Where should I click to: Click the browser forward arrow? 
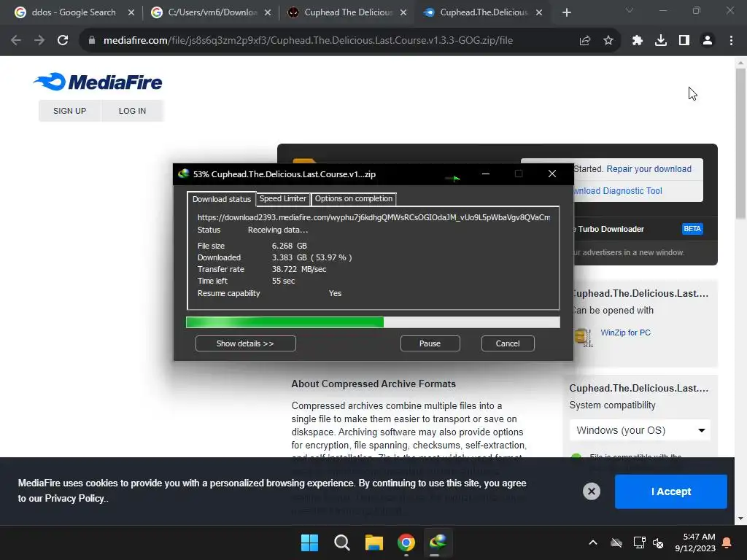39,41
